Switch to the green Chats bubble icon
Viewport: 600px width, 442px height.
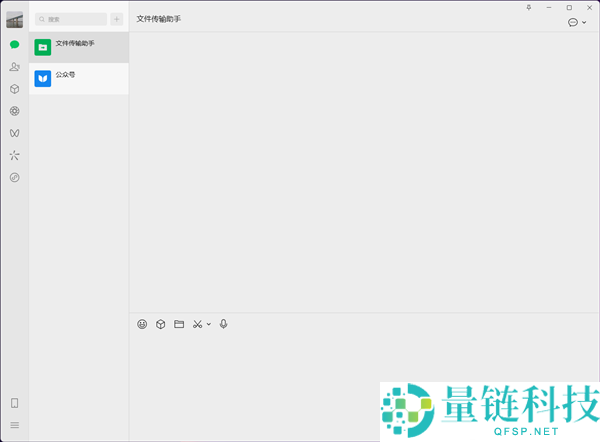[x=15, y=45]
